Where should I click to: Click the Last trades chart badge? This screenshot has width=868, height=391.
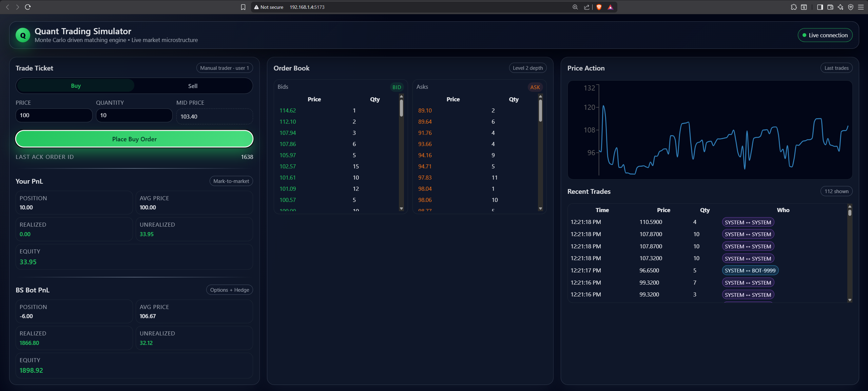836,68
